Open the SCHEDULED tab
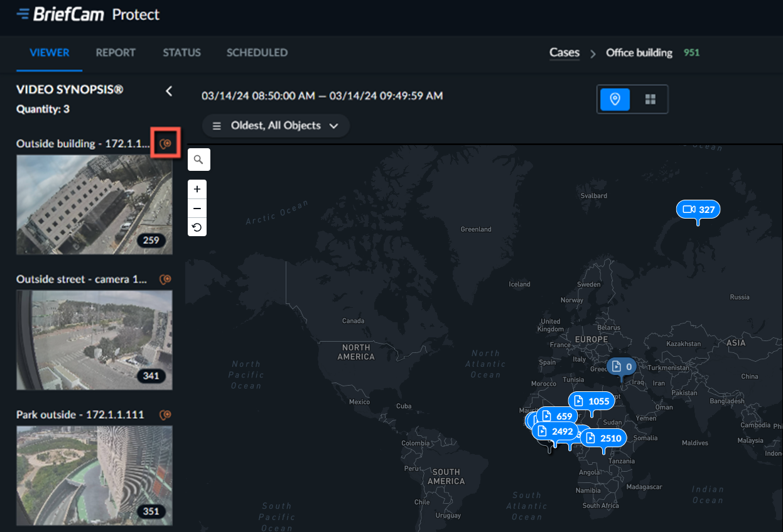This screenshot has height=532, width=783. click(x=257, y=53)
